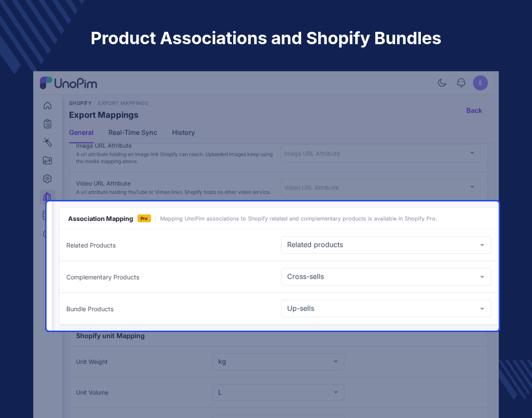Go to dashboard home icon
The height and width of the screenshot is (418, 532).
pos(47,105)
